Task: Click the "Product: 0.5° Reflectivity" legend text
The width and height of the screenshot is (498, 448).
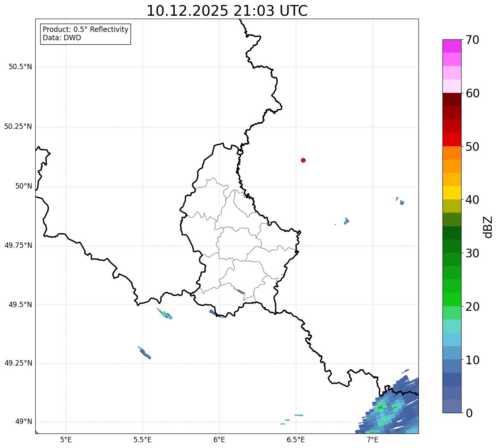Action: pos(85,30)
